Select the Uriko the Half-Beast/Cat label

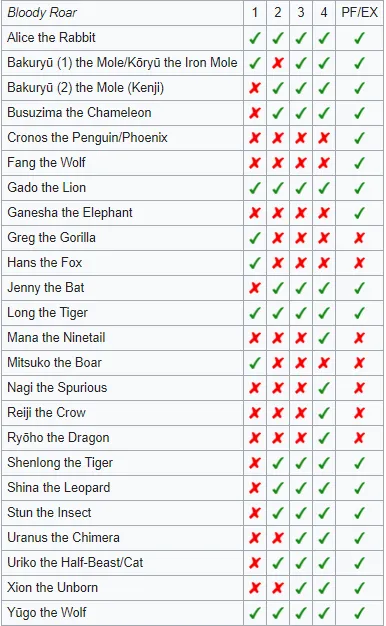click(x=75, y=563)
